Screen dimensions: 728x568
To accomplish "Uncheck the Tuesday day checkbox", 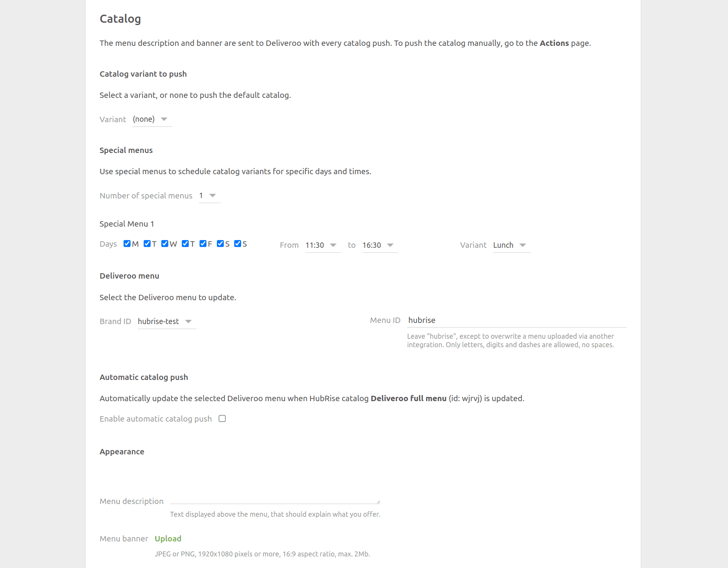I will coord(147,244).
